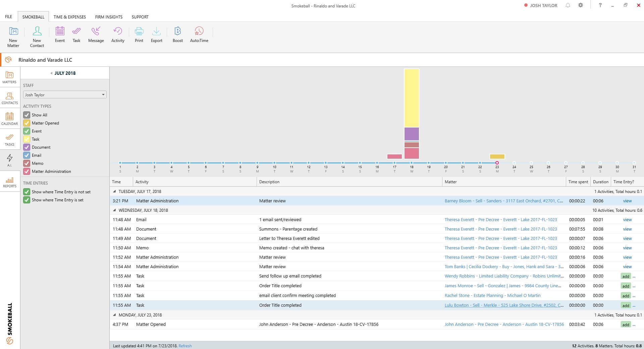Viewport: 644px width, 349px height.
Task: Select the day 10 marker on the timeline
Action: click(274, 163)
